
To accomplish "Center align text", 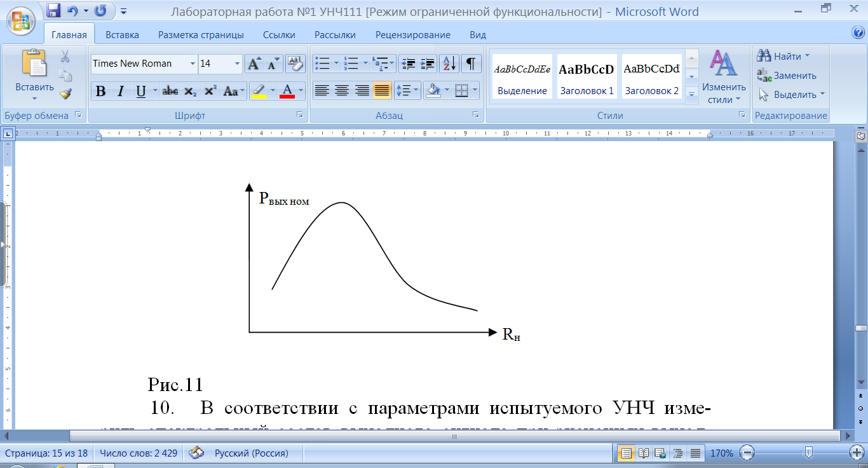I will click(x=342, y=91).
